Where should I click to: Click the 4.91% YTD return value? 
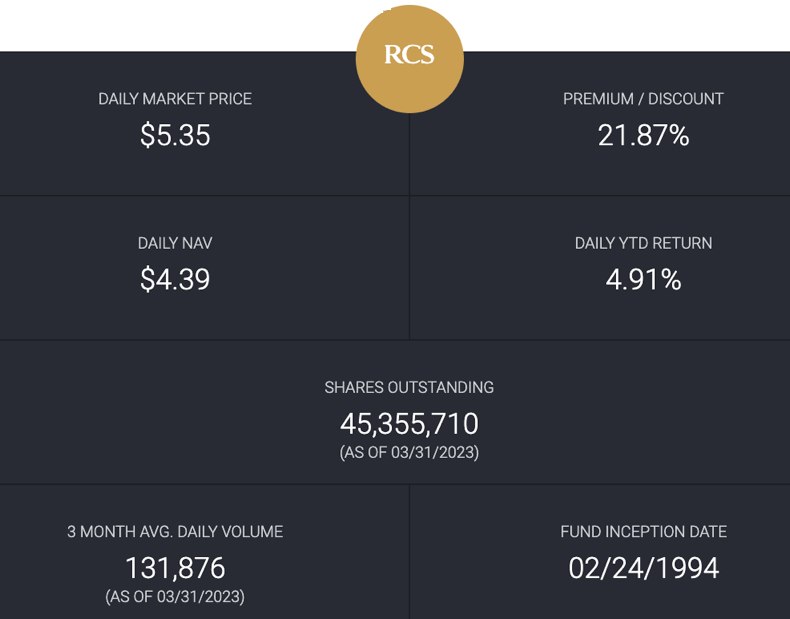click(x=643, y=280)
